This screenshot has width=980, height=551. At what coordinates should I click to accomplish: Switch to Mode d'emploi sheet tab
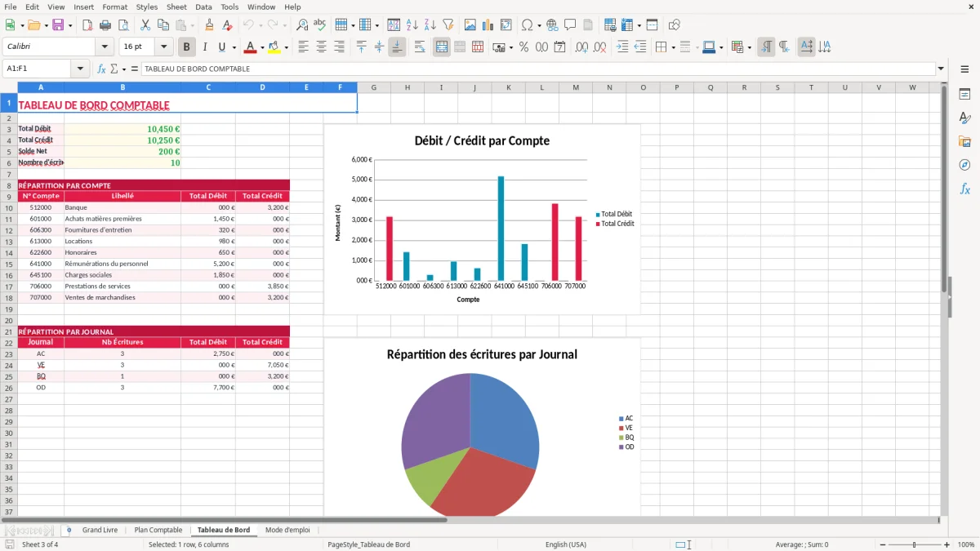287,530
